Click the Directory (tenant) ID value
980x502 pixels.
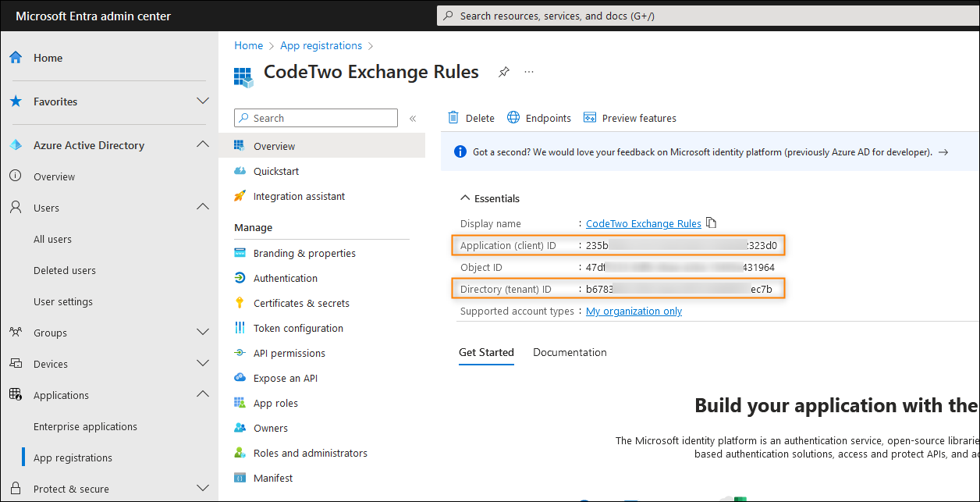(x=679, y=289)
